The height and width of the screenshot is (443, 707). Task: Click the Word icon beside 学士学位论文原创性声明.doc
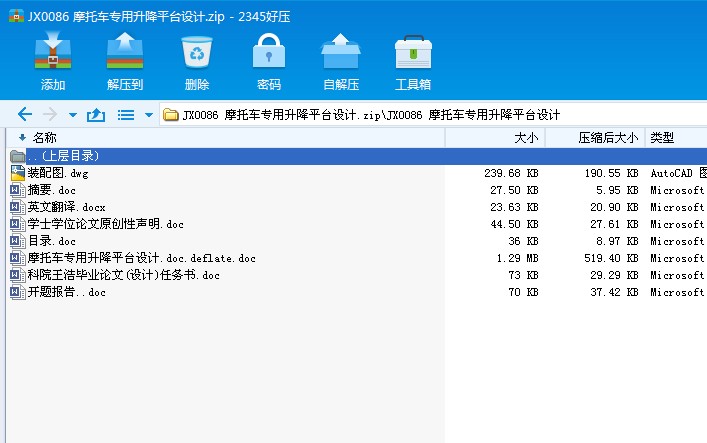point(18,224)
